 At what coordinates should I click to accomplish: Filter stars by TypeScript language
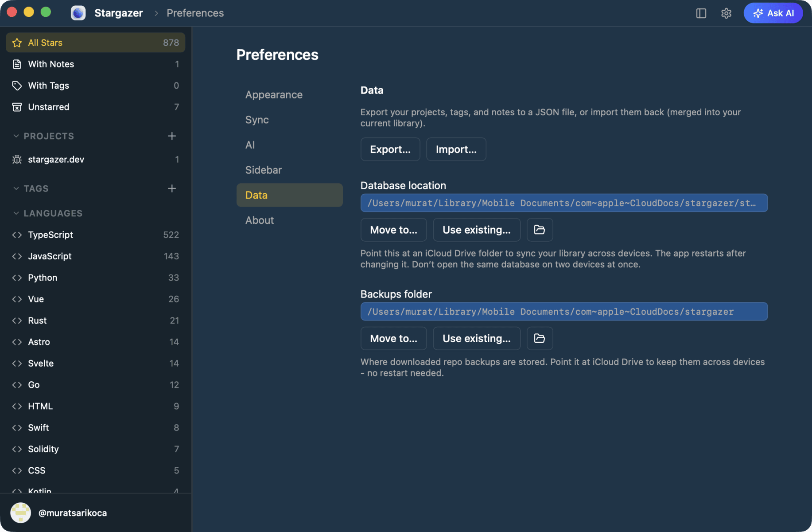(x=96, y=235)
